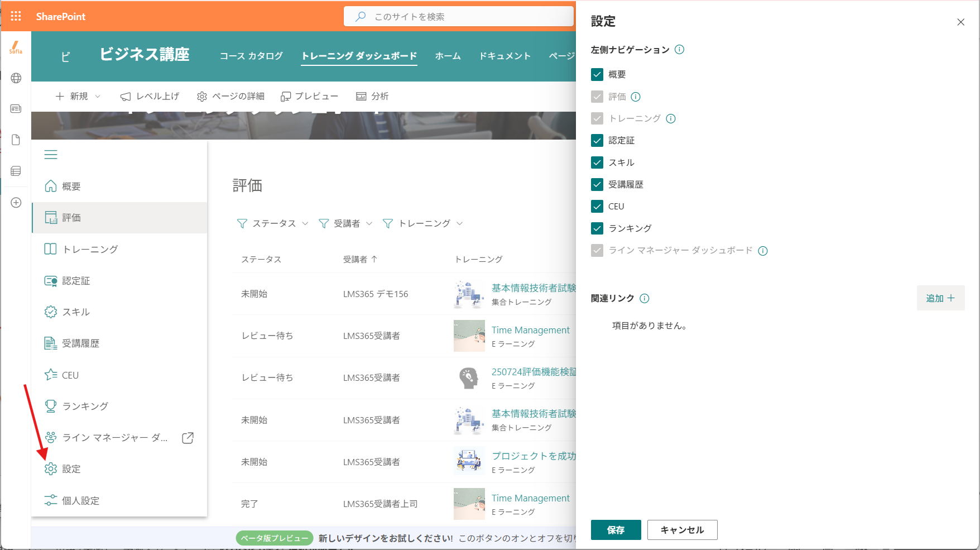
Task: Collapse the dashboard hamburger menu
Action: coord(51,155)
